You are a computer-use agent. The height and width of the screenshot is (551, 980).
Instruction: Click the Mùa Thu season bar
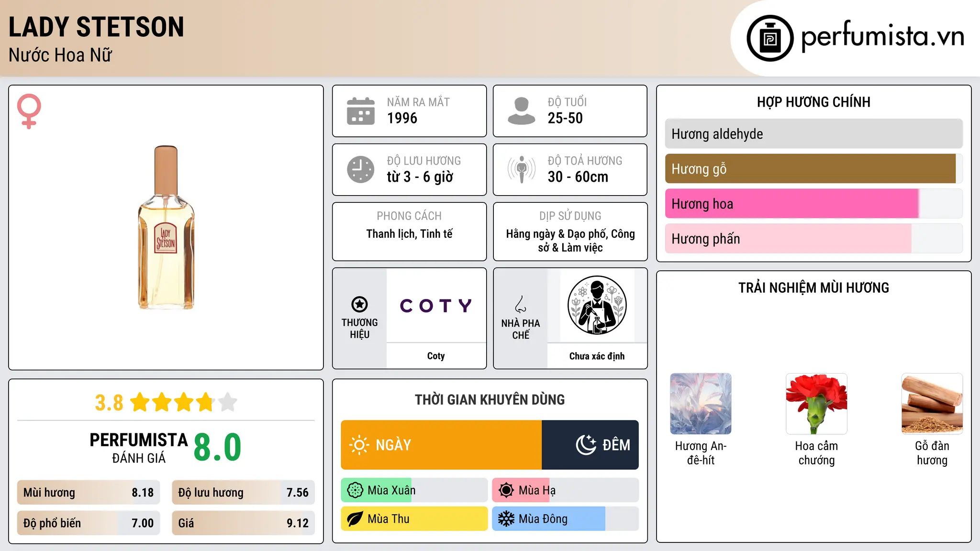414,519
